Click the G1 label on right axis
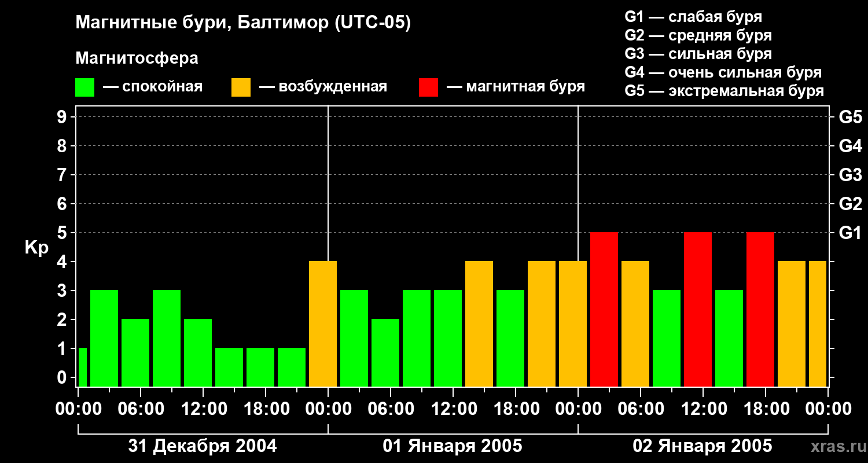 point(850,233)
